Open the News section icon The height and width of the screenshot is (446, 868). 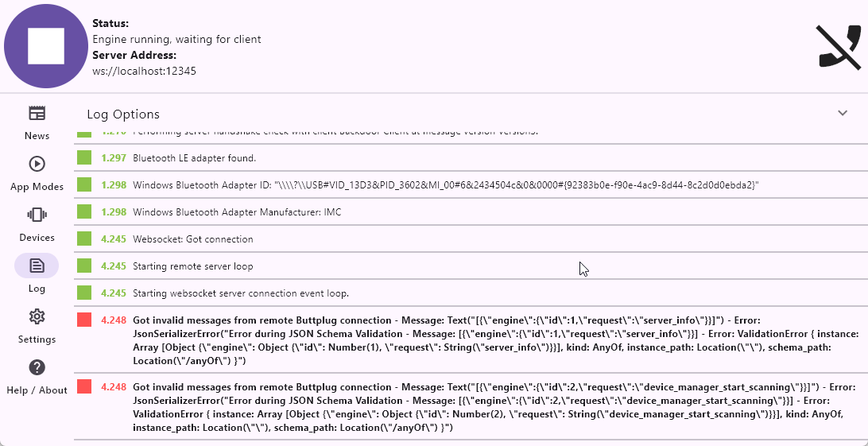[37, 113]
